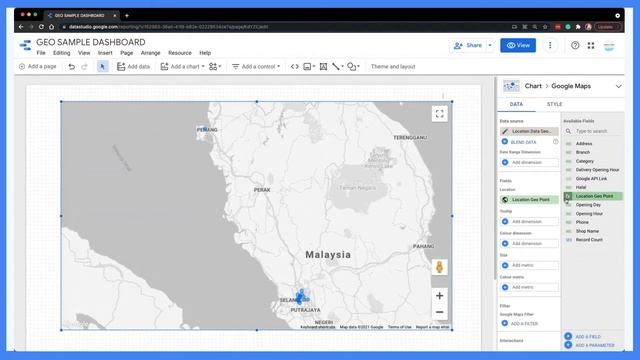The width and height of the screenshot is (640, 360).
Task: Click the undo arrow in toolbar
Action: coord(71,67)
